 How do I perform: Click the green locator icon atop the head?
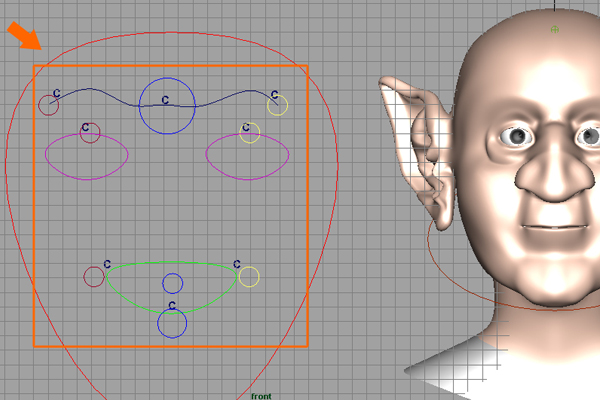554,29
